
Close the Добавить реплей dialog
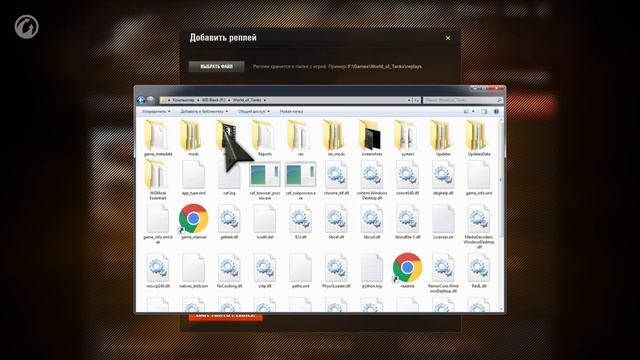click(448, 38)
